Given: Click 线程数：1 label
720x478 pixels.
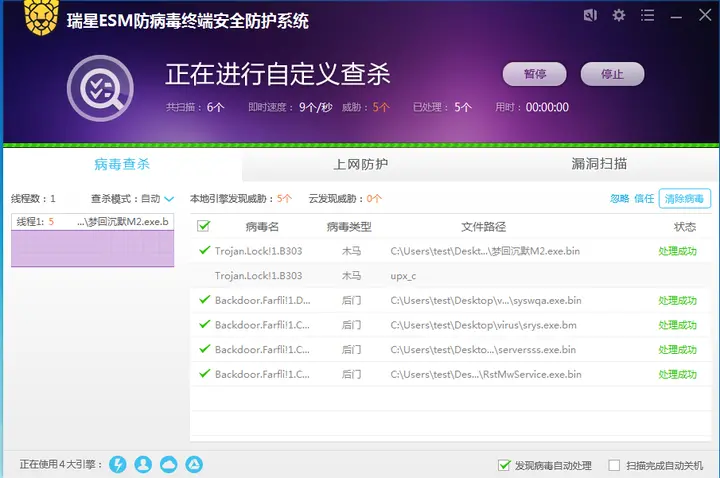Looking at the screenshot, I should (34, 199).
